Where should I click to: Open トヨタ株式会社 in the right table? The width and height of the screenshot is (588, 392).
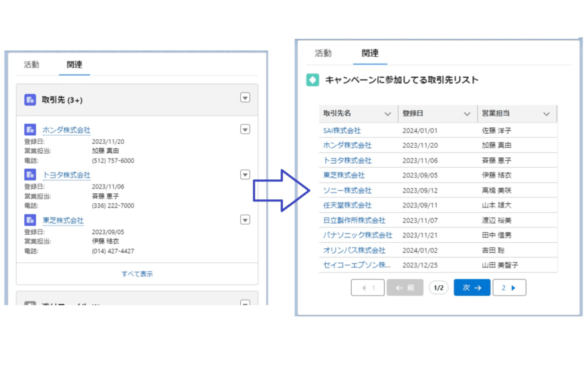(347, 161)
